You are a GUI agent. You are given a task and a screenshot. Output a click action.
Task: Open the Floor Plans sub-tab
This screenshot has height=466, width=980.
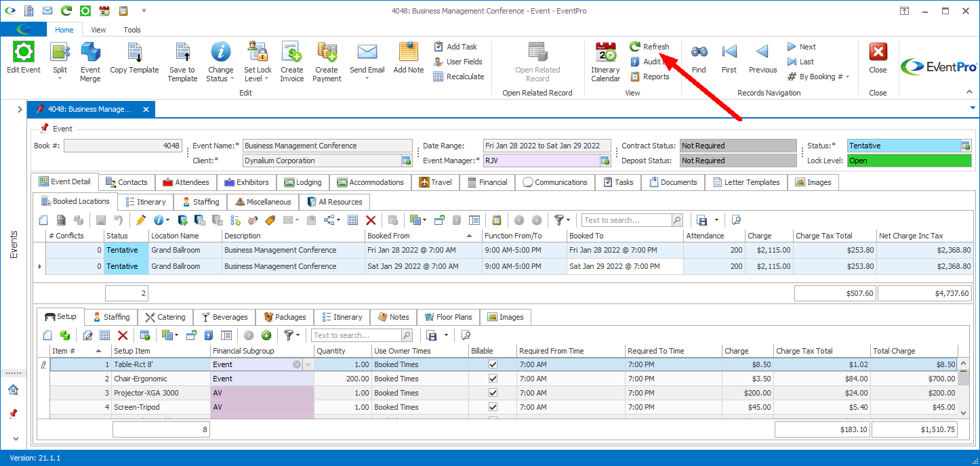point(449,317)
